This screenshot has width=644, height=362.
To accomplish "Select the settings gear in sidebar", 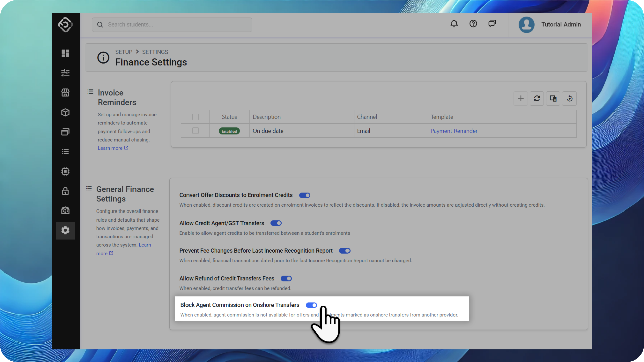I will tap(65, 230).
